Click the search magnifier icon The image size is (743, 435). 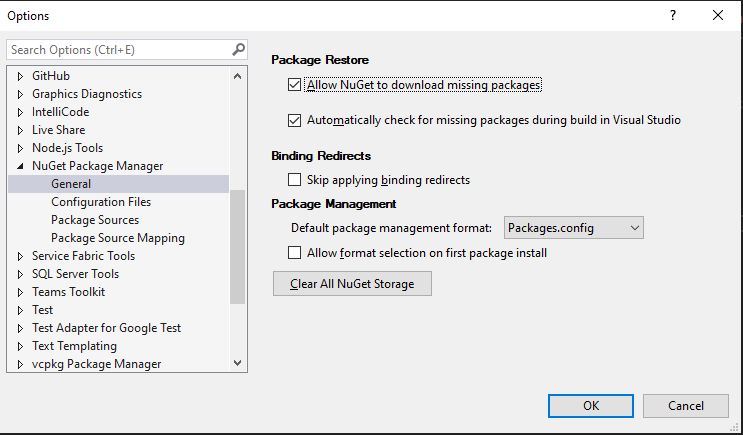coord(238,49)
